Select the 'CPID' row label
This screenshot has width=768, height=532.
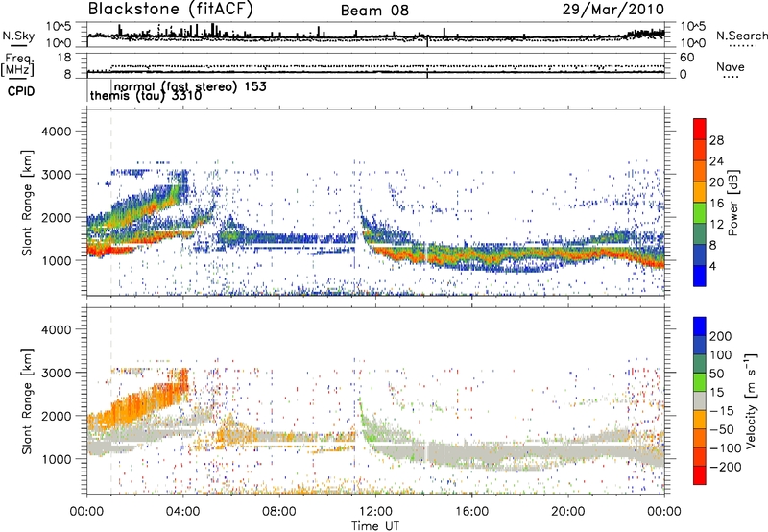point(21,91)
